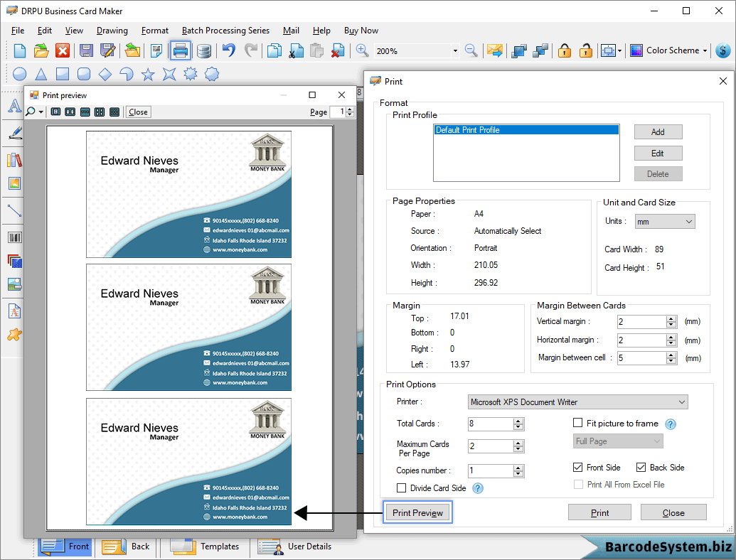Click the red X close-document toolbar icon
Viewport: 736px width, 560px height.
click(63, 50)
